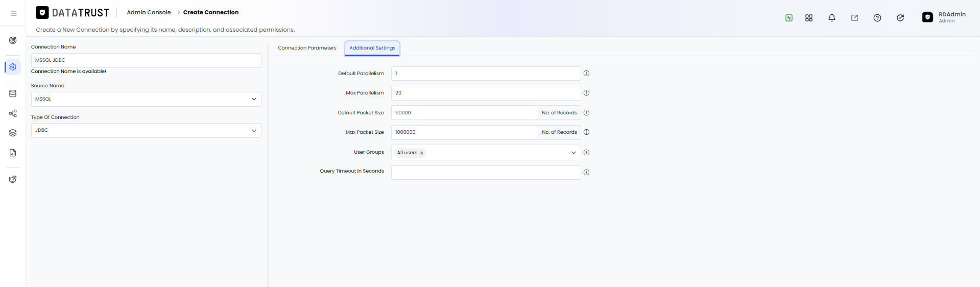Focus the Max Parallelism field
Viewport: 980px width, 287px height.
486,93
